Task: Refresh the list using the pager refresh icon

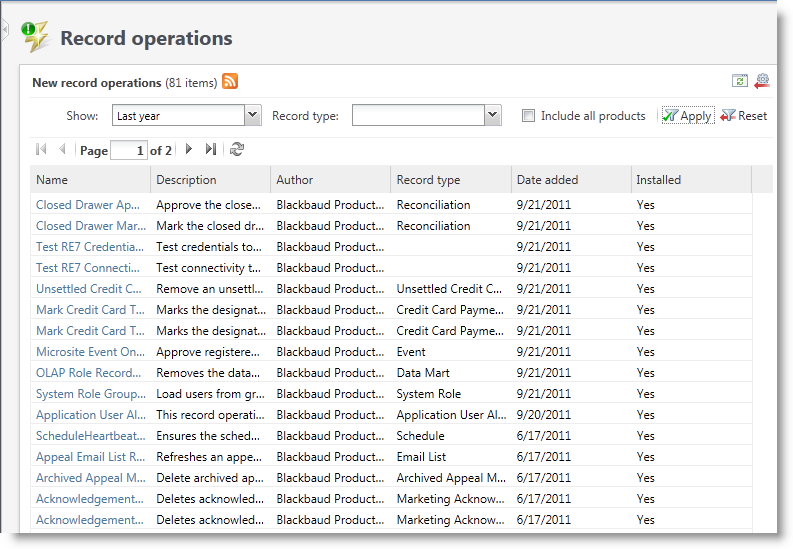Action: tap(237, 150)
